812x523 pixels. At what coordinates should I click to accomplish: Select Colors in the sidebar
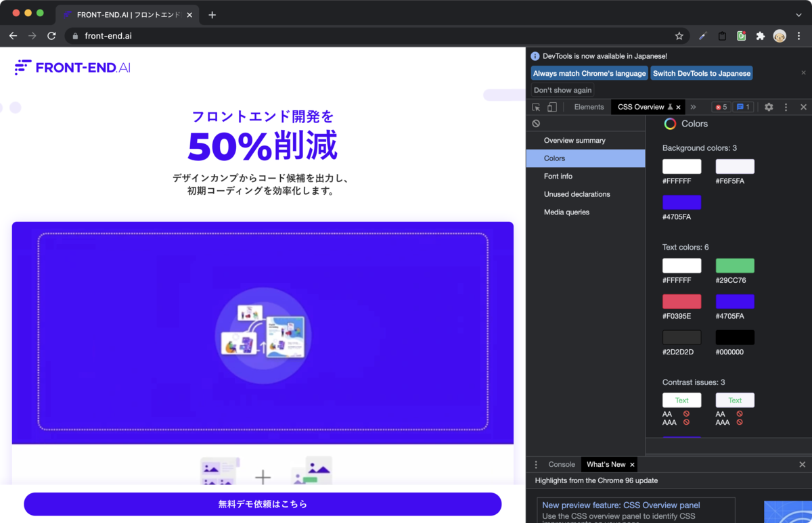pyautogui.click(x=585, y=158)
